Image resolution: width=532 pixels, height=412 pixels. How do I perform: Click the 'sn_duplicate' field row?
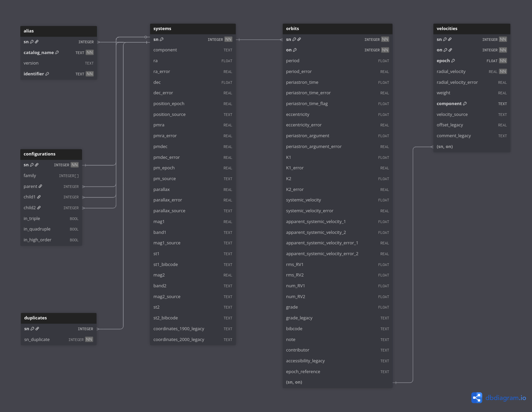[x=59, y=340]
